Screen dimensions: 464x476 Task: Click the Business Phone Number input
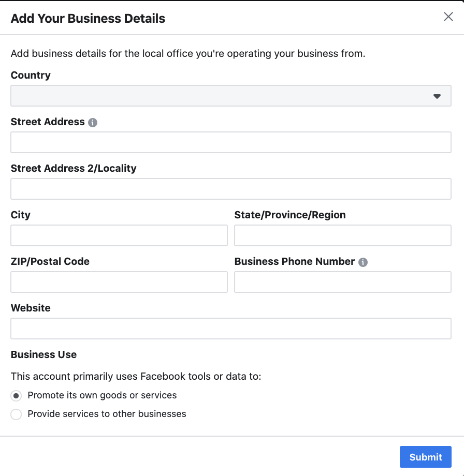coord(343,282)
